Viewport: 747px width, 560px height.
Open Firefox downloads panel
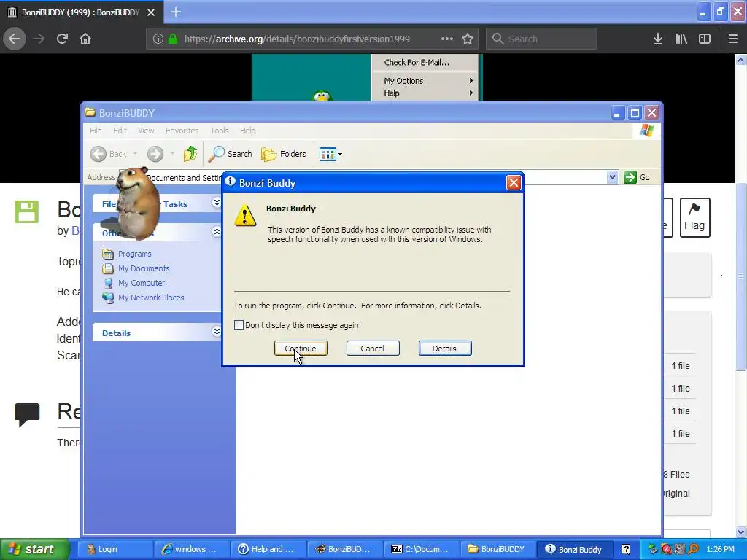click(658, 39)
